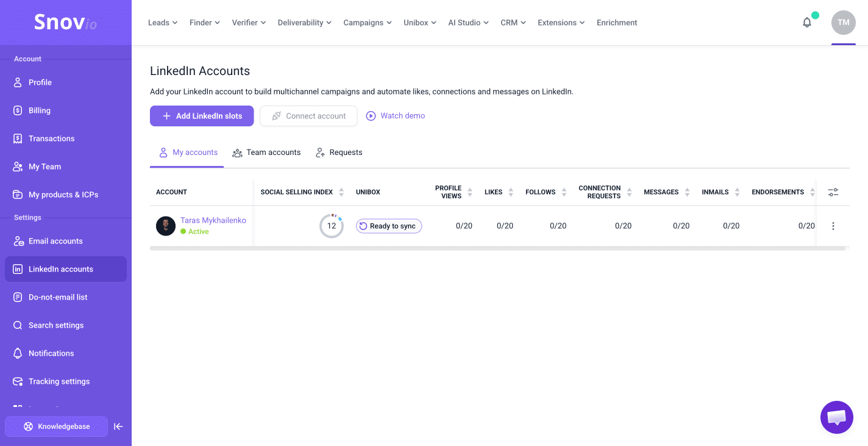Viewport: 868px width, 446px height.
Task: Sort the Messages column
Action: point(687,192)
